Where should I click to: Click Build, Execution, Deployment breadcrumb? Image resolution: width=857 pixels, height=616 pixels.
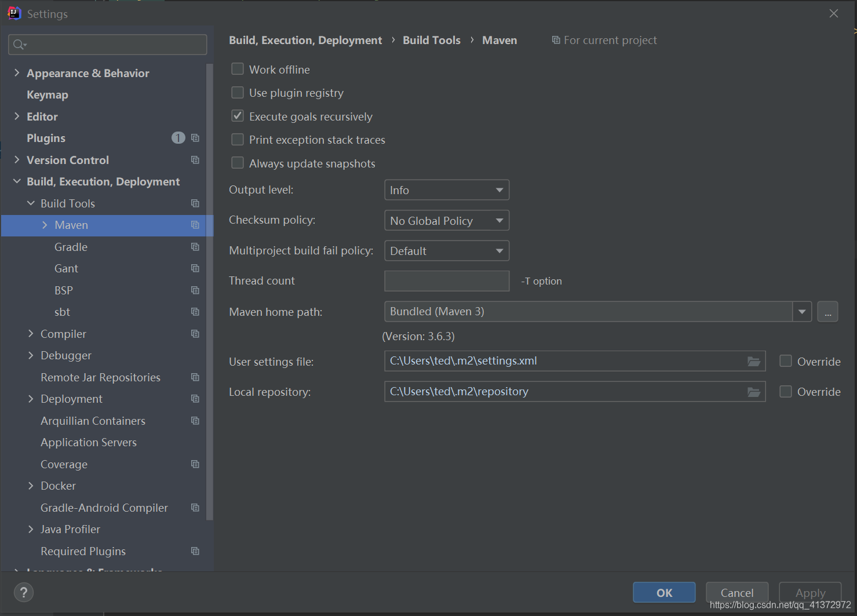[305, 40]
